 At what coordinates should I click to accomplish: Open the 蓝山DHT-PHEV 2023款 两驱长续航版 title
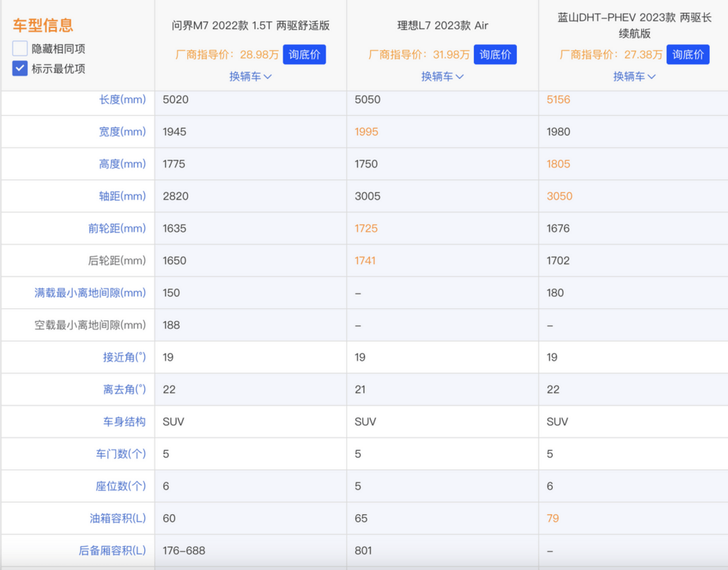click(x=634, y=26)
